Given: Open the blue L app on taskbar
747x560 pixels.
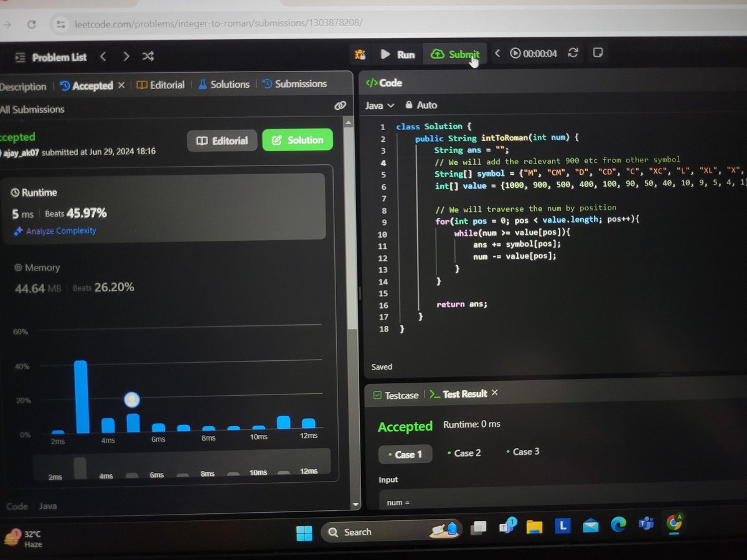Looking at the screenshot, I should coord(563,526).
